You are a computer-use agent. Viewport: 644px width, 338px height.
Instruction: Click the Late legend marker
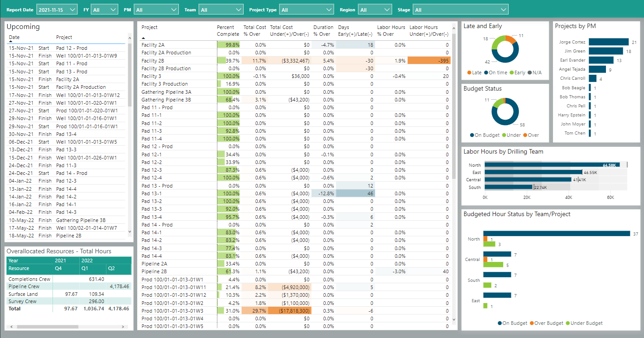(x=469, y=73)
